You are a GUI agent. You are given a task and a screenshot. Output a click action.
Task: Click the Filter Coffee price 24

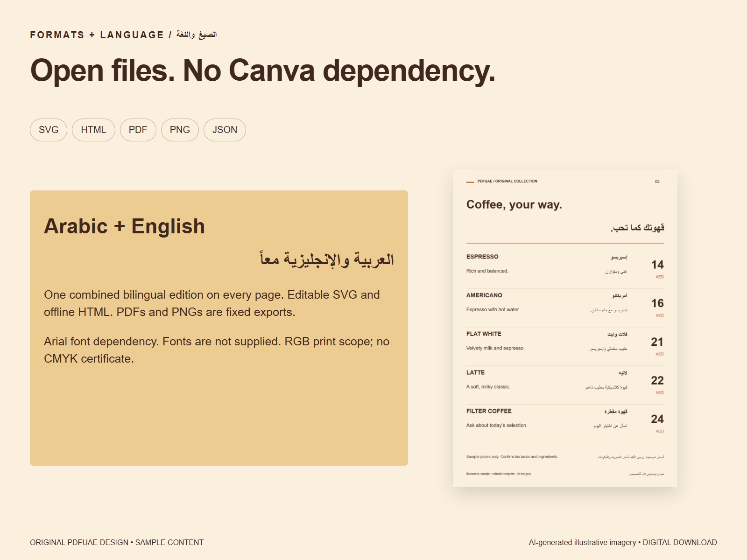click(657, 419)
